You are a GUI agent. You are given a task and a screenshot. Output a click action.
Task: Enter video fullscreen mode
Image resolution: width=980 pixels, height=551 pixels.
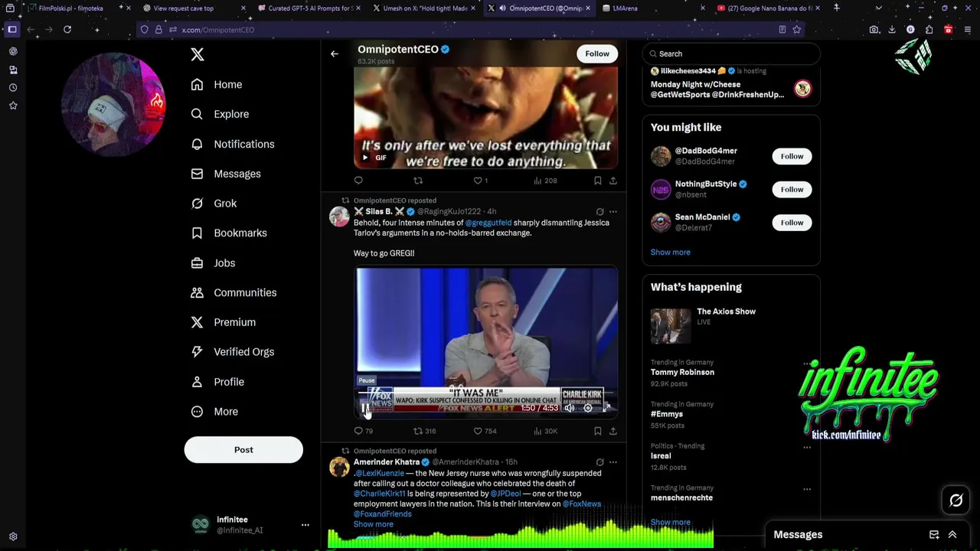point(606,408)
